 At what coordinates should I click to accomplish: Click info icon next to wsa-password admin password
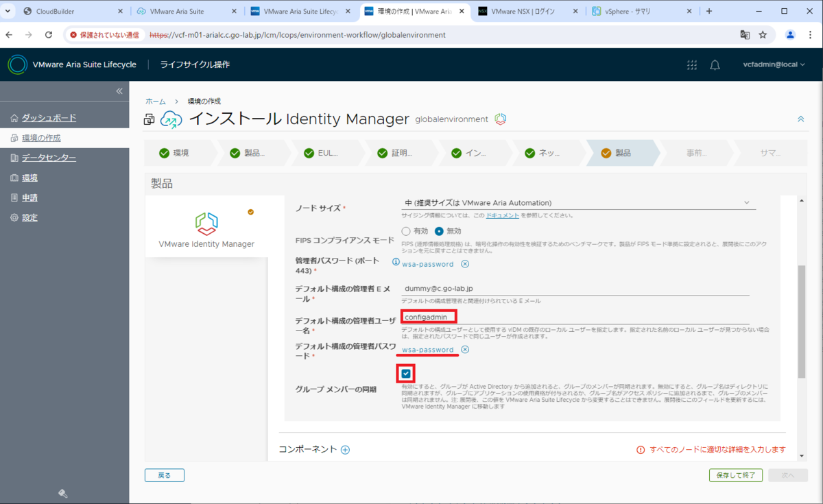coord(396,262)
